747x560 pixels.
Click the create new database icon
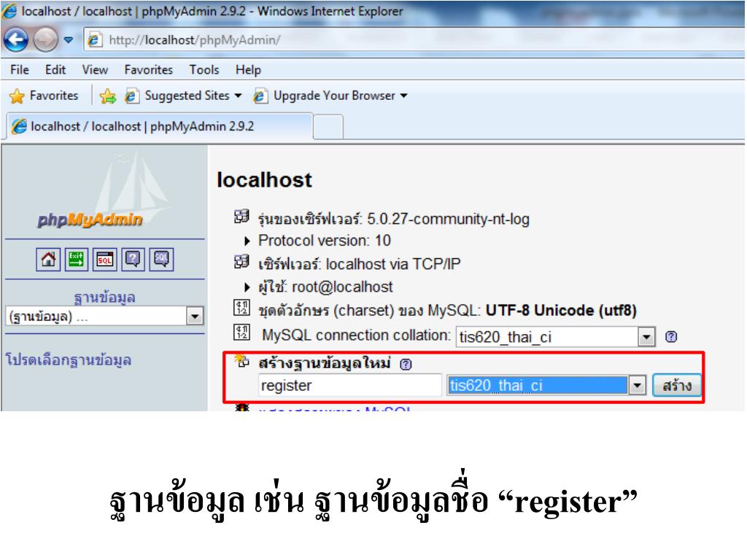coord(241,362)
